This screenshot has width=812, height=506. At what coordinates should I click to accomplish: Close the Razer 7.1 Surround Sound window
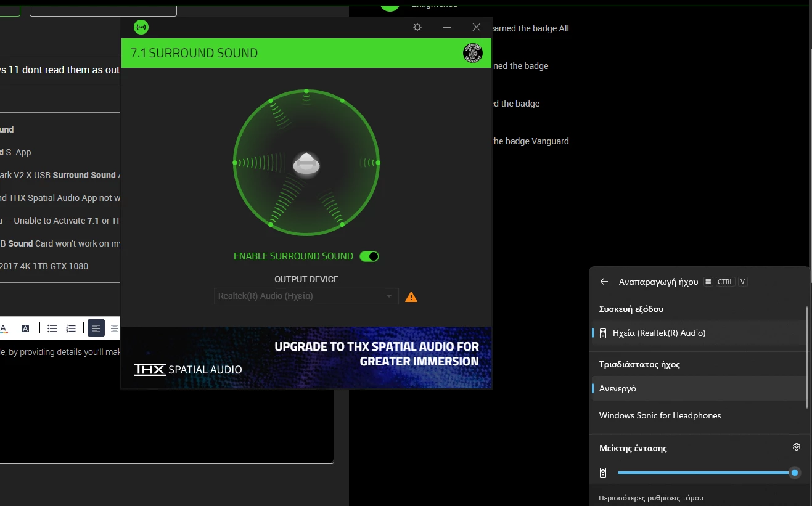coord(476,27)
